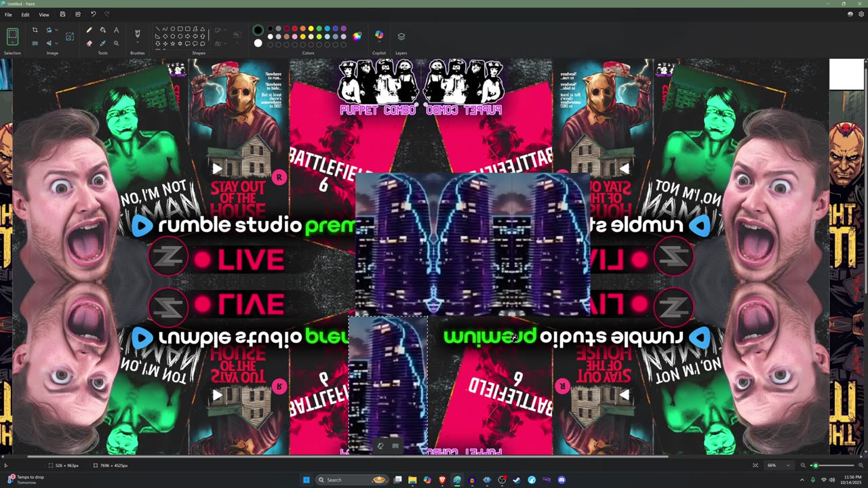Screen dimensions: 868x488
Task: Pick the Line shape
Action: tap(157, 28)
